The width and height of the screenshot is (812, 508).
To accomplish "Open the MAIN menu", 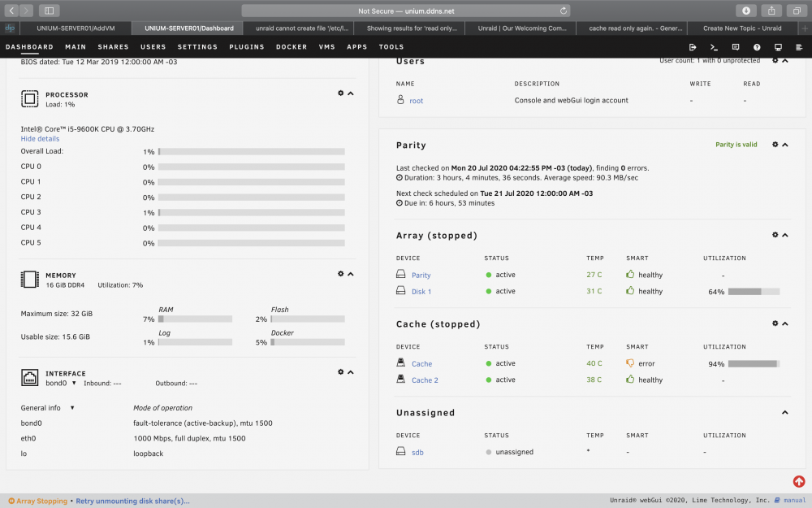I will point(76,46).
